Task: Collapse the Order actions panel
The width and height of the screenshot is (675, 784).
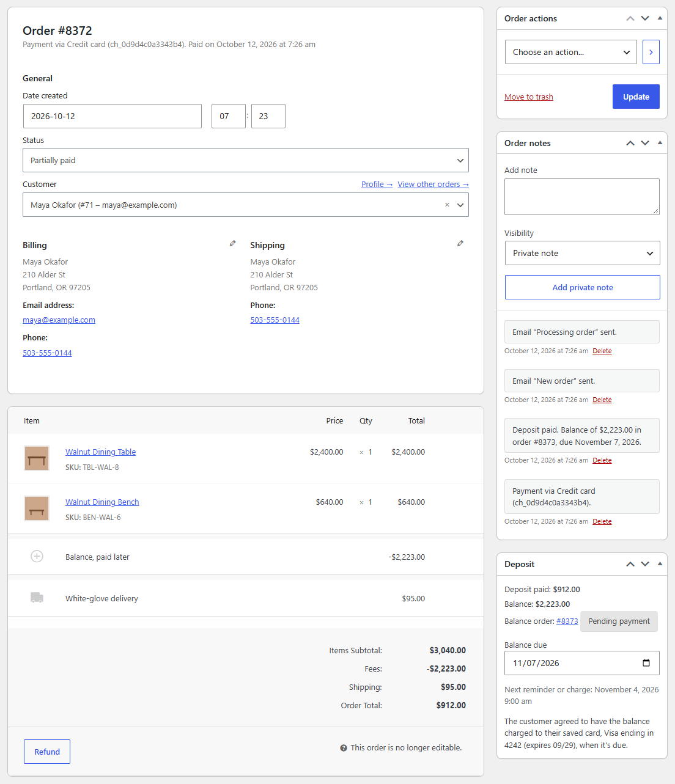Action: point(660,18)
